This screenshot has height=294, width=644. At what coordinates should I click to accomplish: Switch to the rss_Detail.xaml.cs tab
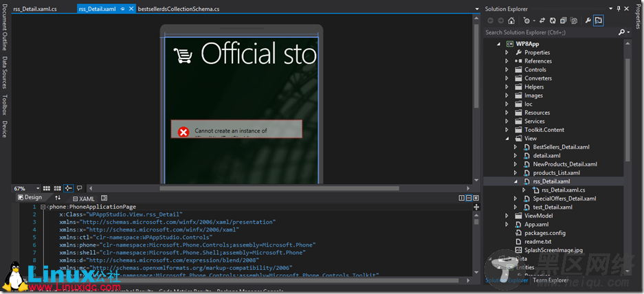[x=35, y=9]
